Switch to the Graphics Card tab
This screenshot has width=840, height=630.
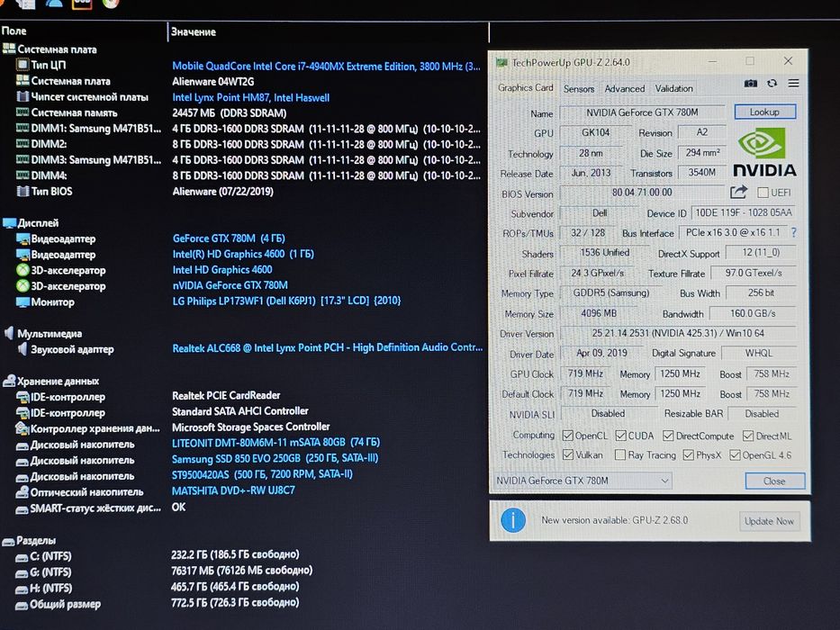click(525, 88)
